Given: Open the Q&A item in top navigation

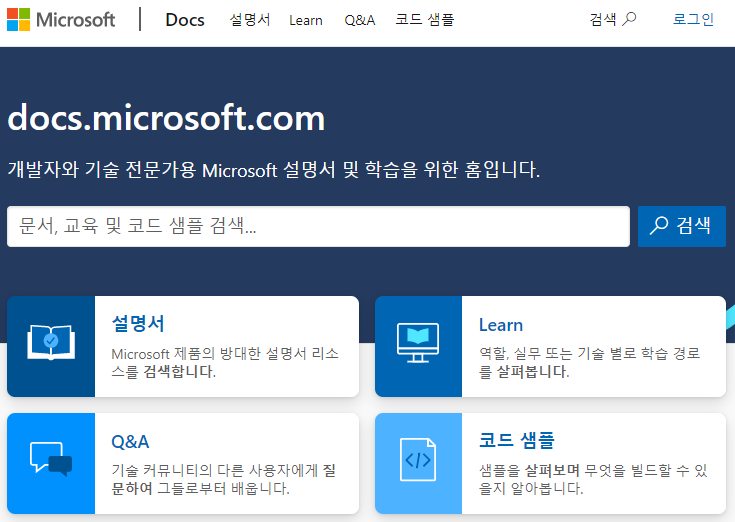Looking at the screenshot, I should (360, 20).
